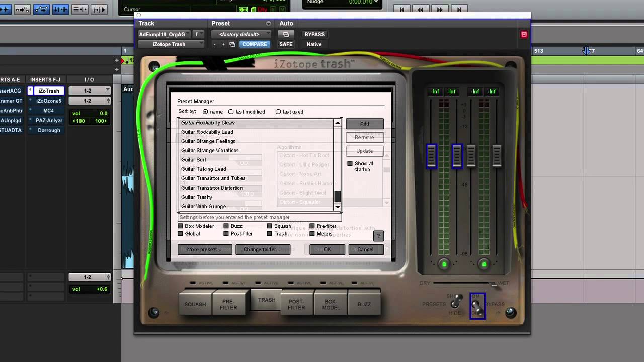Viewport: 644px width, 362px height.
Task: Click the question mark help button
Action: tap(378, 236)
